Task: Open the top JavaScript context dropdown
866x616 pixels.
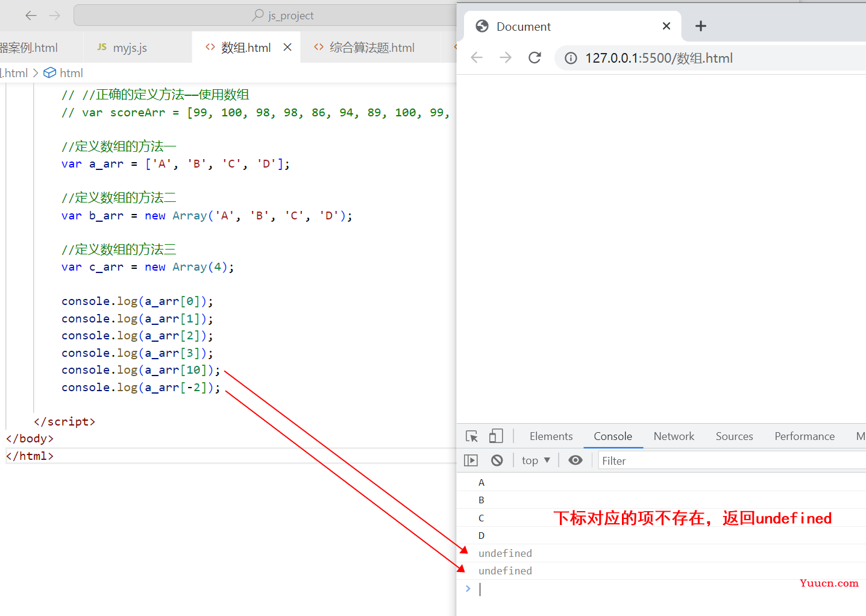Action: [536, 460]
